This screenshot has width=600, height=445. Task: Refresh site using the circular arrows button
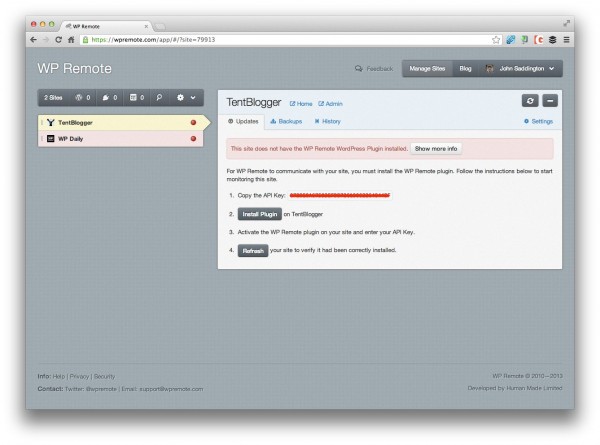(x=530, y=101)
